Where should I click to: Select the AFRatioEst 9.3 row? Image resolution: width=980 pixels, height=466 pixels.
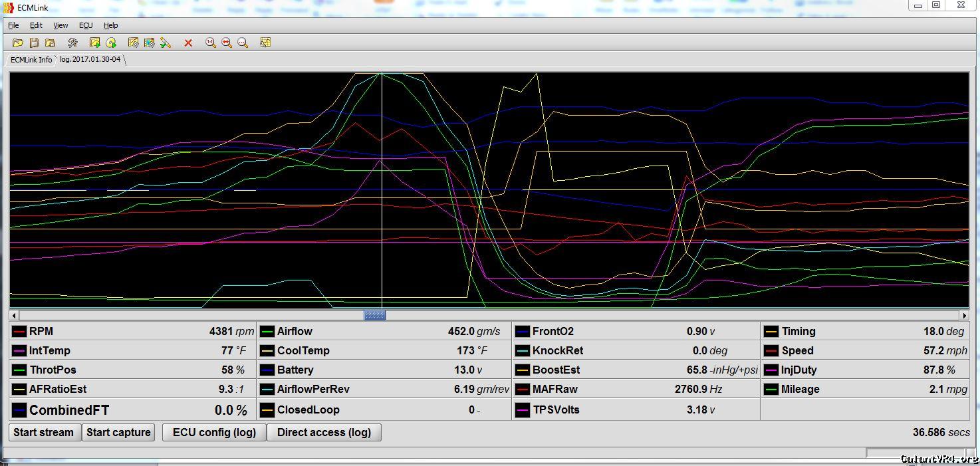(133, 389)
